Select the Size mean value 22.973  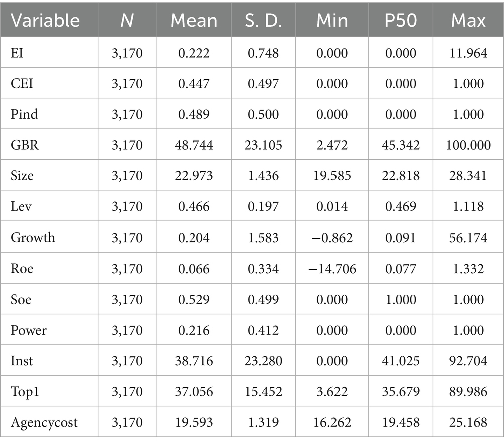pos(194,176)
